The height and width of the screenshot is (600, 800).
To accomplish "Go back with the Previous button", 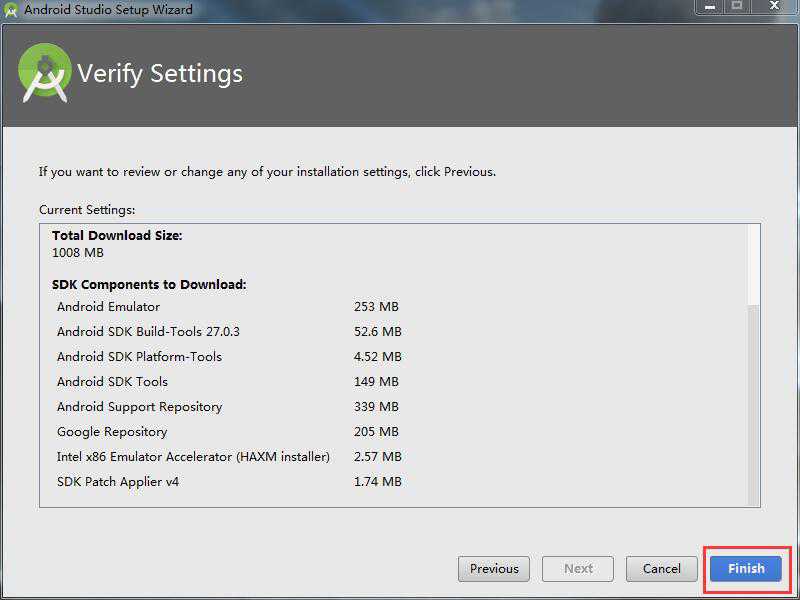I will click(493, 568).
